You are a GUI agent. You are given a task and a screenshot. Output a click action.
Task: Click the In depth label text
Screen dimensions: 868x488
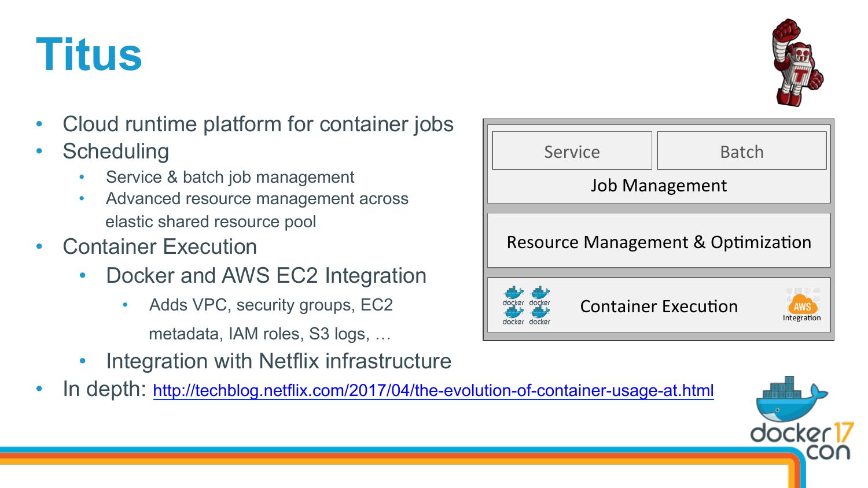104,389
